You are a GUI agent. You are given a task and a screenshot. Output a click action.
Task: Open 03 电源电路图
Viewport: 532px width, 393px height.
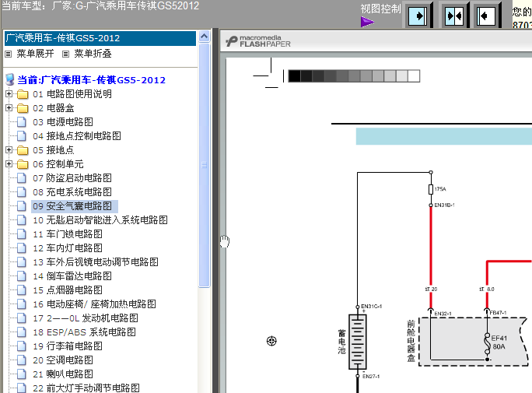coord(63,122)
